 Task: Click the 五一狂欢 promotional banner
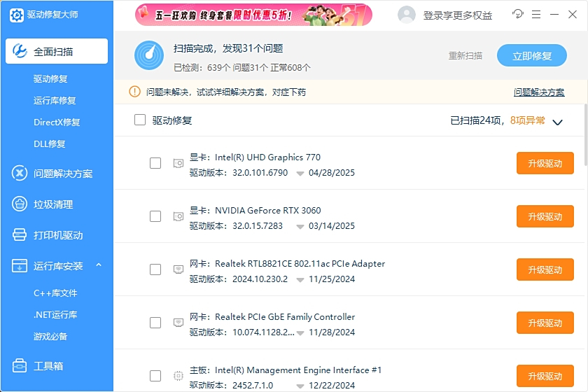tap(253, 15)
